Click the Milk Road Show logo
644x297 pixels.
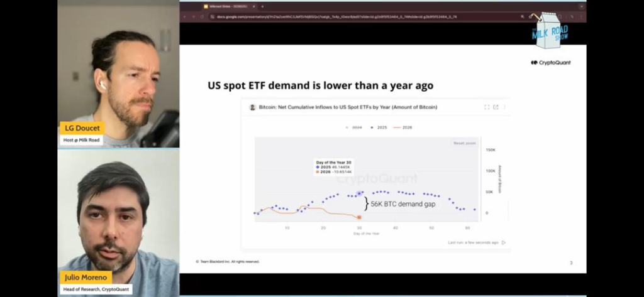point(550,31)
